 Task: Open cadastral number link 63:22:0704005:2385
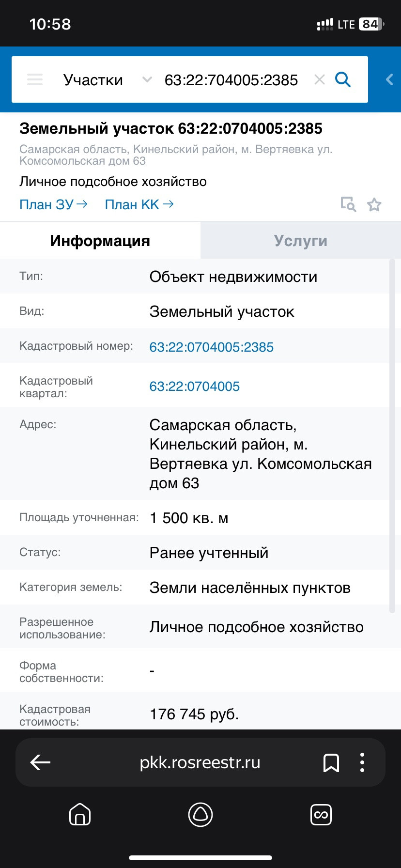212,347
